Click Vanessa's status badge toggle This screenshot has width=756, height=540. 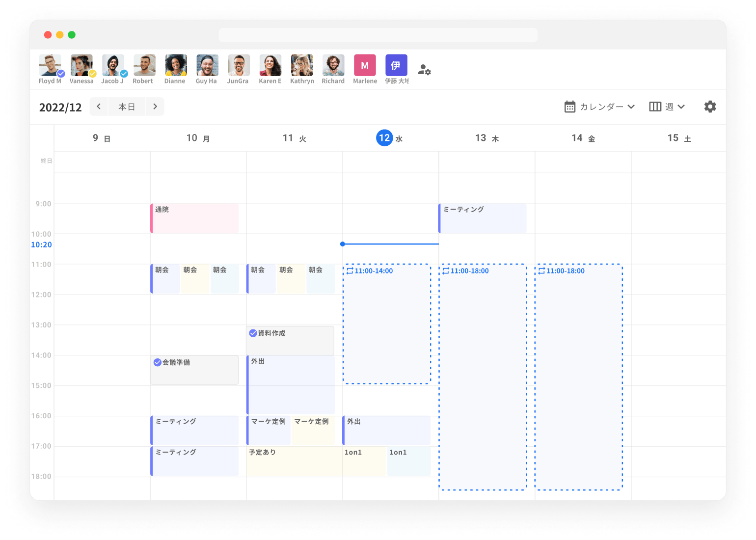[91, 75]
